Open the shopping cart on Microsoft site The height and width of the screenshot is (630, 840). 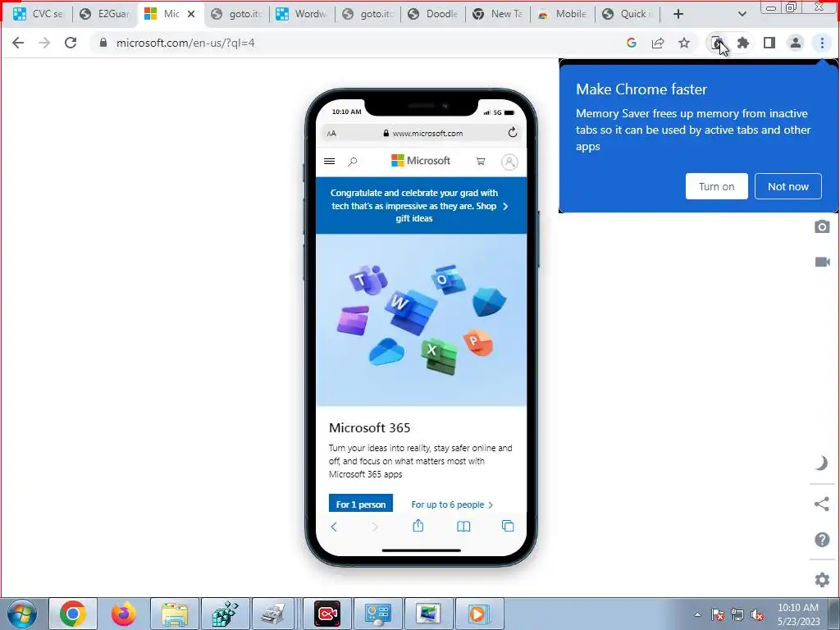pyautogui.click(x=481, y=162)
